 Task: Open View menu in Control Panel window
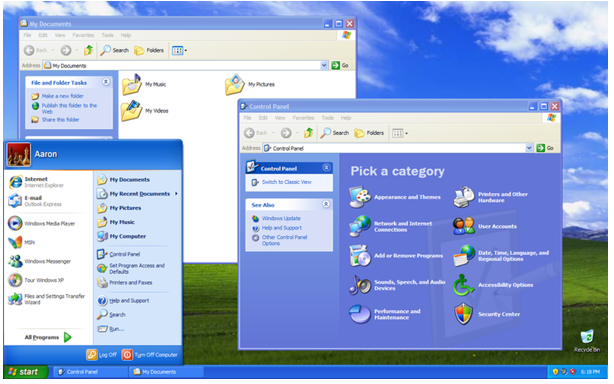pos(280,118)
